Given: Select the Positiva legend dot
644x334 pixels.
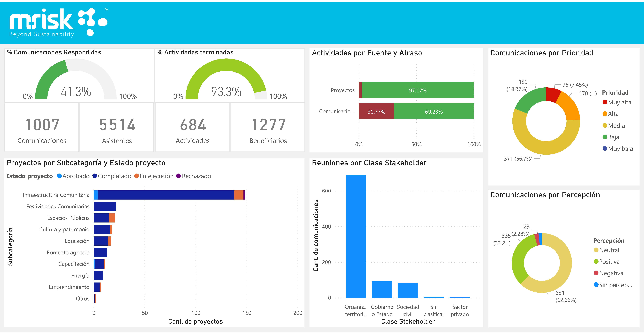Looking at the screenshot, I should [x=596, y=262].
